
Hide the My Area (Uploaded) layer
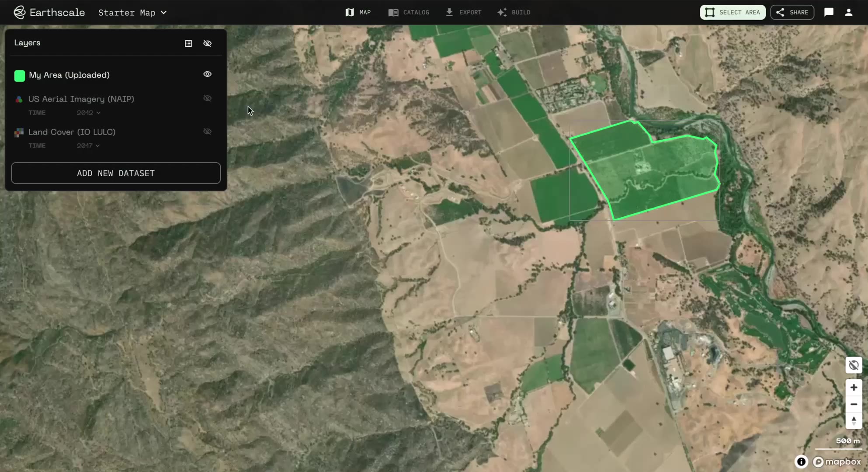[x=208, y=74]
